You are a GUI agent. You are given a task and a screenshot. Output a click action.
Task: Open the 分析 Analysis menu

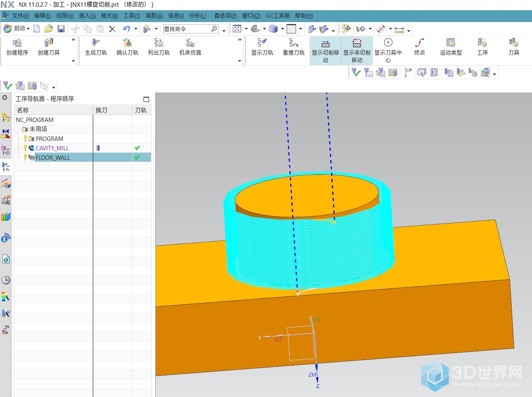(197, 16)
